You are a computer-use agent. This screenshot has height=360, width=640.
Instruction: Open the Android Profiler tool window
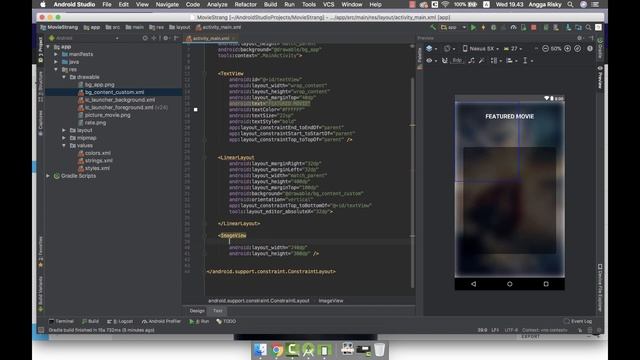[x=161, y=321]
